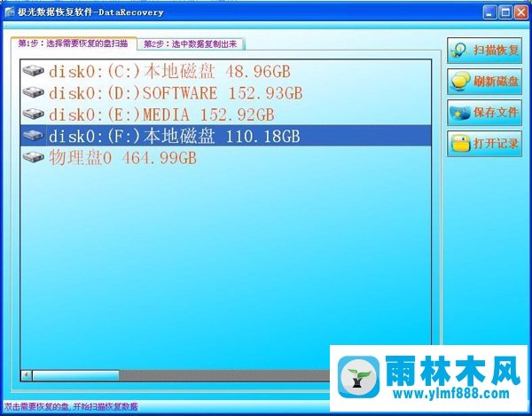Click the 保存文件 button
This screenshot has height=416, width=532.
pyautogui.click(x=484, y=113)
